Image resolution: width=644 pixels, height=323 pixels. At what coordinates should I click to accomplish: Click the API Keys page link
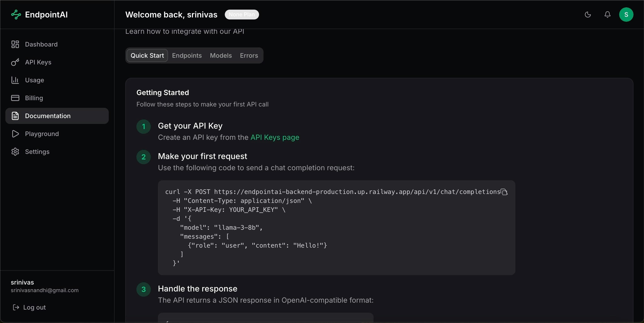pyautogui.click(x=275, y=137)
